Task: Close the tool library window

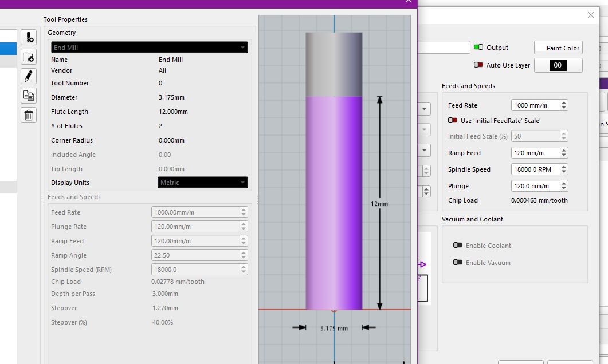Action: [x=409, y=2]
